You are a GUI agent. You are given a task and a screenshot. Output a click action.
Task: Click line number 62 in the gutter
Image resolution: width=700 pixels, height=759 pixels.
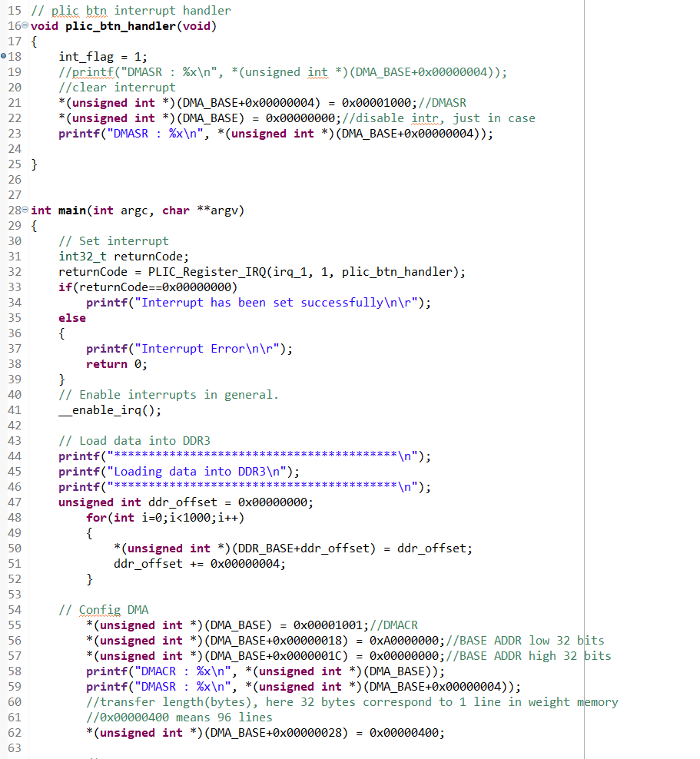click(14, 733)
